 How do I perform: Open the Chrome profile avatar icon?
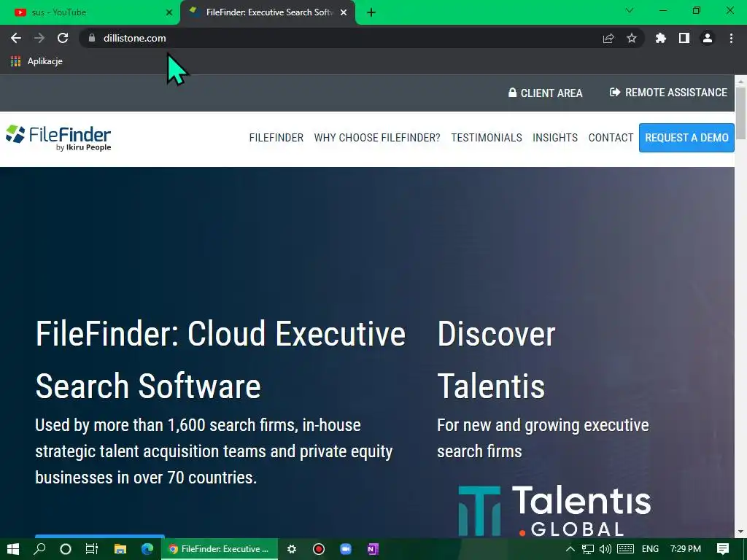click(708, 38)
